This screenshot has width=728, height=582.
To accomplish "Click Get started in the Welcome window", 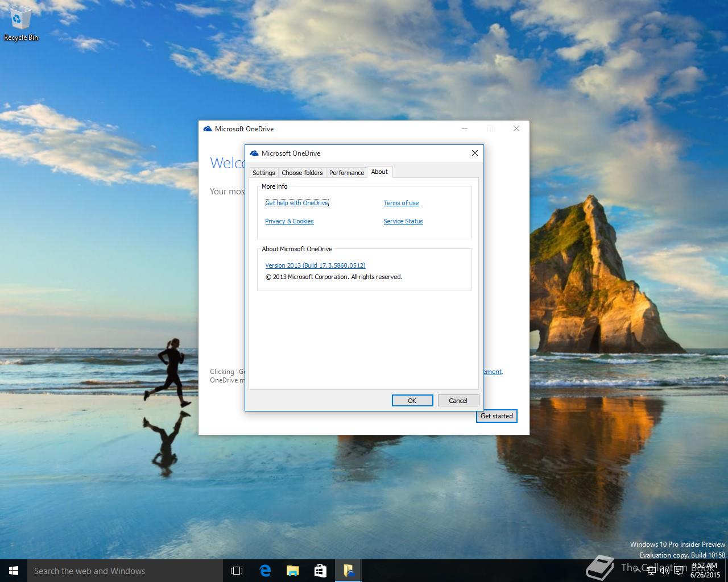I will [x=497, y=416].
